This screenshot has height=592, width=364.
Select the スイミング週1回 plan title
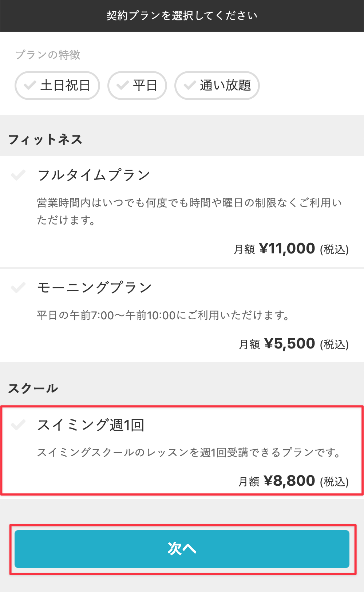(x=91, y=425)
